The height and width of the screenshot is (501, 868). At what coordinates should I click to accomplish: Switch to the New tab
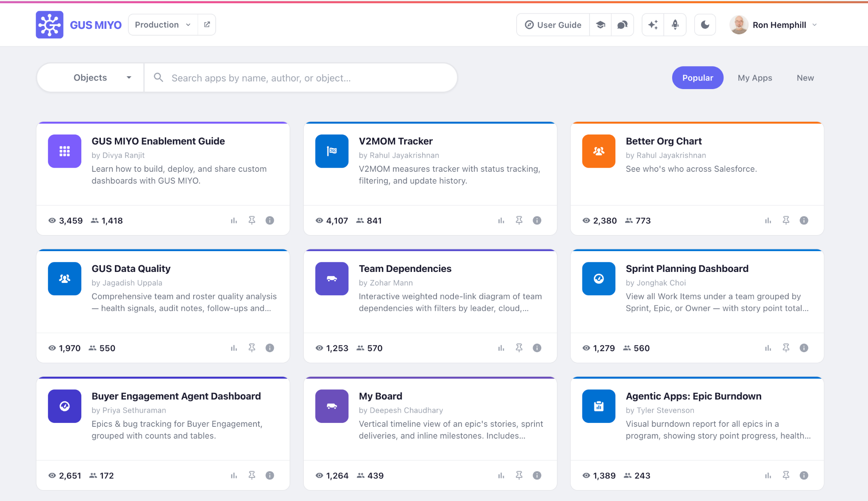805,78
